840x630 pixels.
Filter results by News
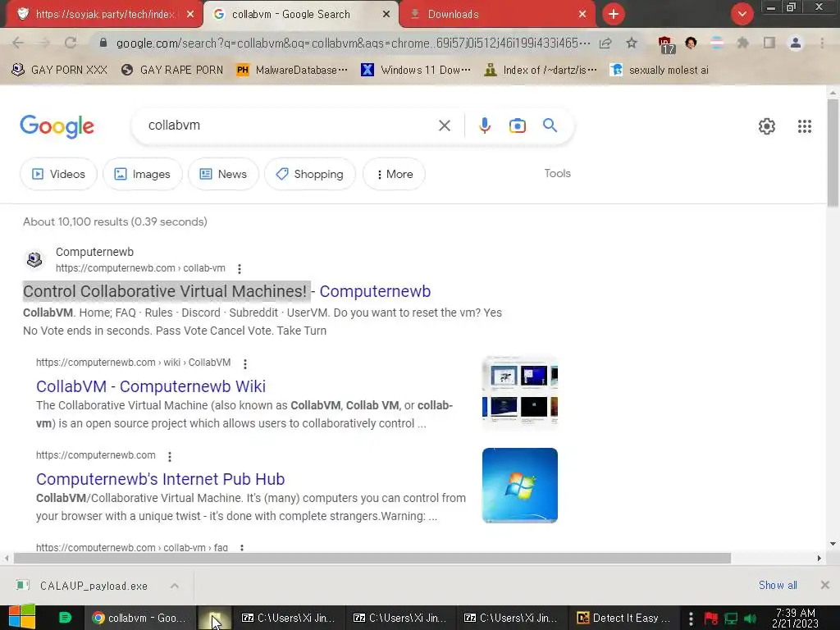click(223, 174)
